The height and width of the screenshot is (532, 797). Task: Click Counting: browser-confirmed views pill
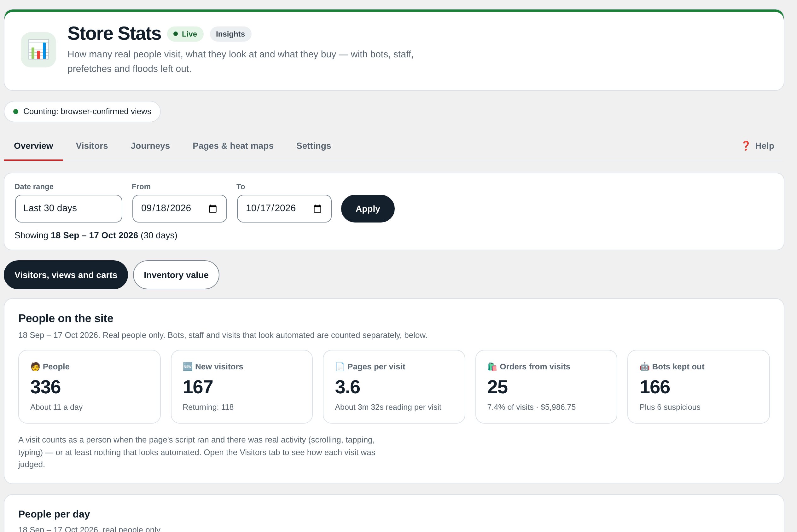point(82,112)
